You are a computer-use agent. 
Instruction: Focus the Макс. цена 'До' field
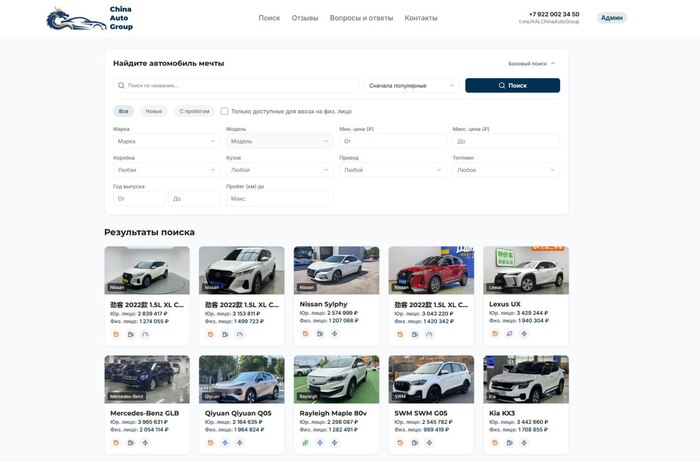click(506, 141)
